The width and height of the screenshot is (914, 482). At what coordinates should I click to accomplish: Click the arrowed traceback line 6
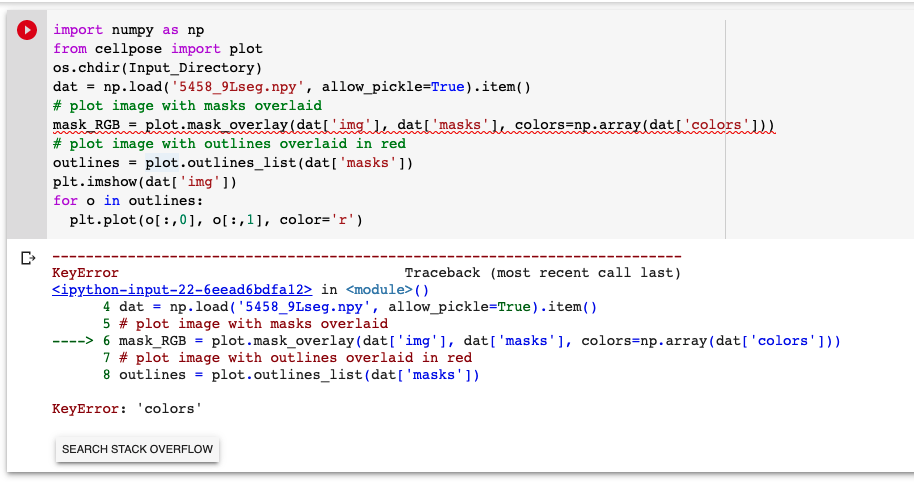[447, 340]
